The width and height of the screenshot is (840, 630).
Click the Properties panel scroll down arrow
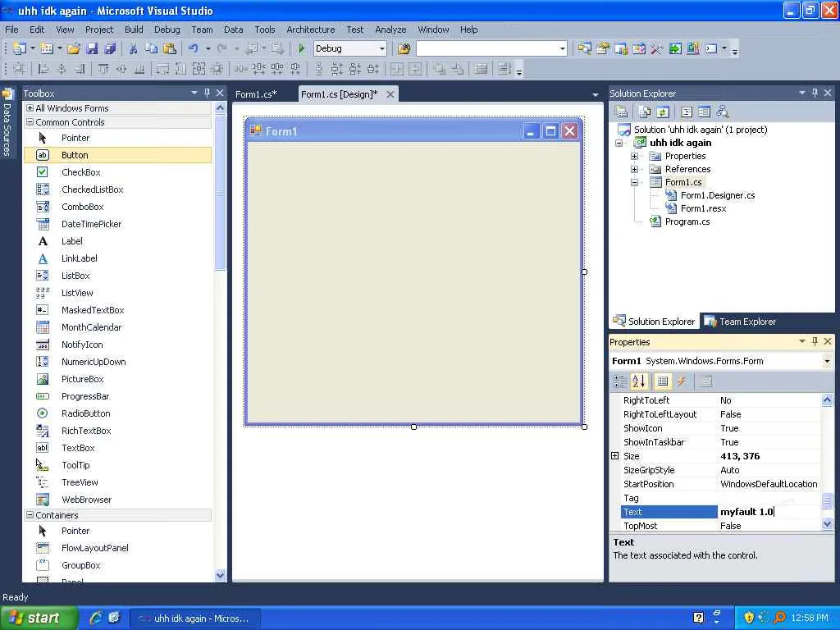click(827, 524)
